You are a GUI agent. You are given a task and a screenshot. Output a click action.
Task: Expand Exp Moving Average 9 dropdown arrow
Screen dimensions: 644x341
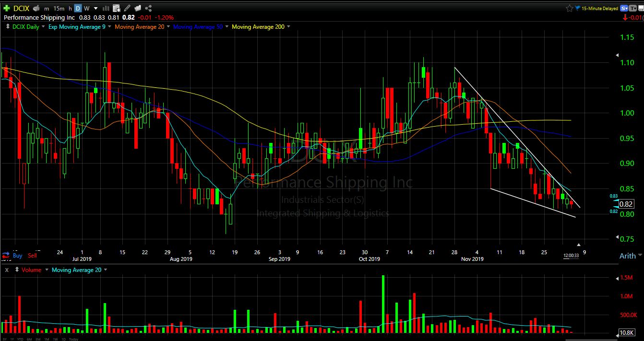(x=109, y=26)
